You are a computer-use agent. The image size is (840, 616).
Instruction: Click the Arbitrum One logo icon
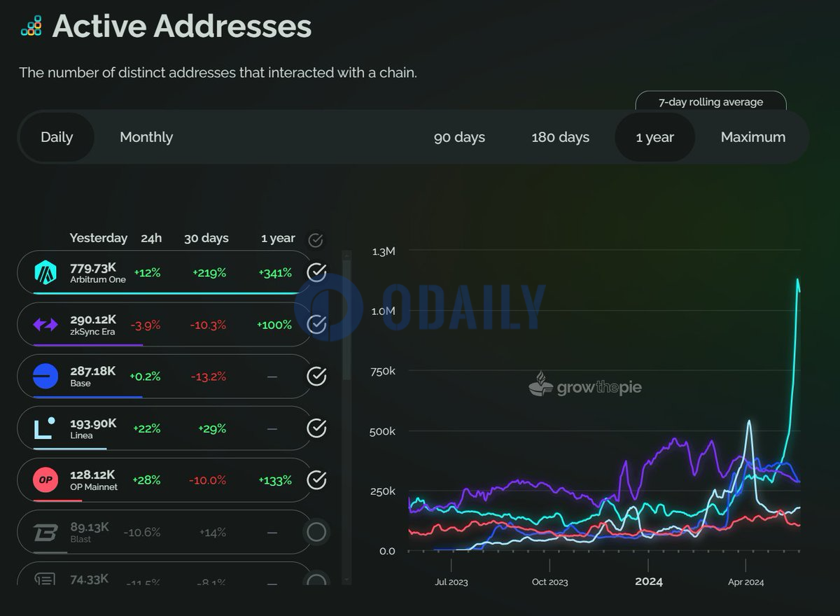(x=45, y=272)
